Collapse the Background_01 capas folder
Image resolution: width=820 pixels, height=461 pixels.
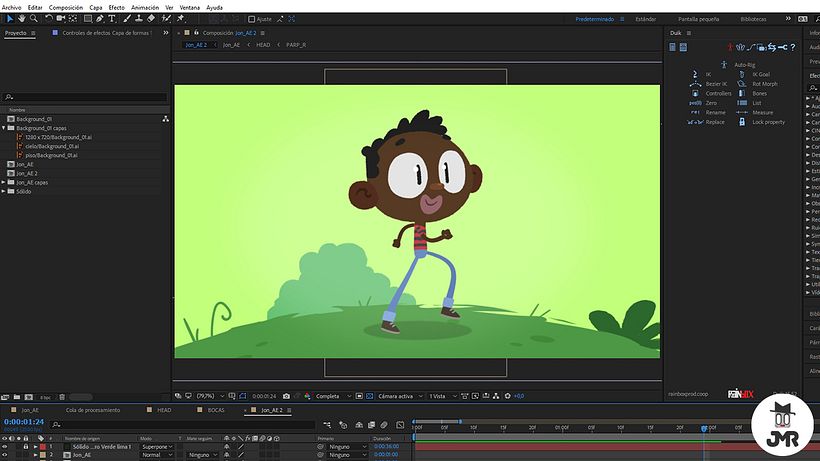click(x=4, y=128)
